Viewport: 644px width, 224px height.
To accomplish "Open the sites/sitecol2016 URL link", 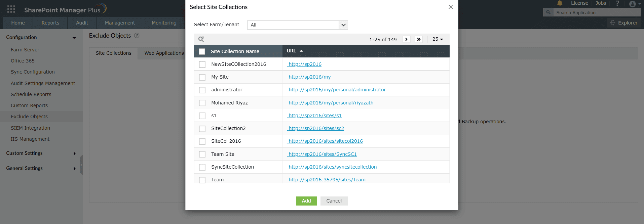I will [326, 141].
